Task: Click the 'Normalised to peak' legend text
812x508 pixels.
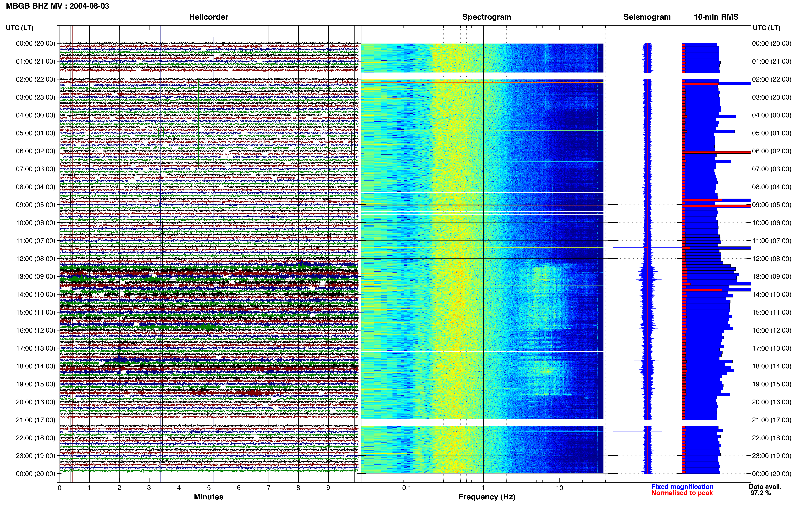Action: click(x=682, y=493)
